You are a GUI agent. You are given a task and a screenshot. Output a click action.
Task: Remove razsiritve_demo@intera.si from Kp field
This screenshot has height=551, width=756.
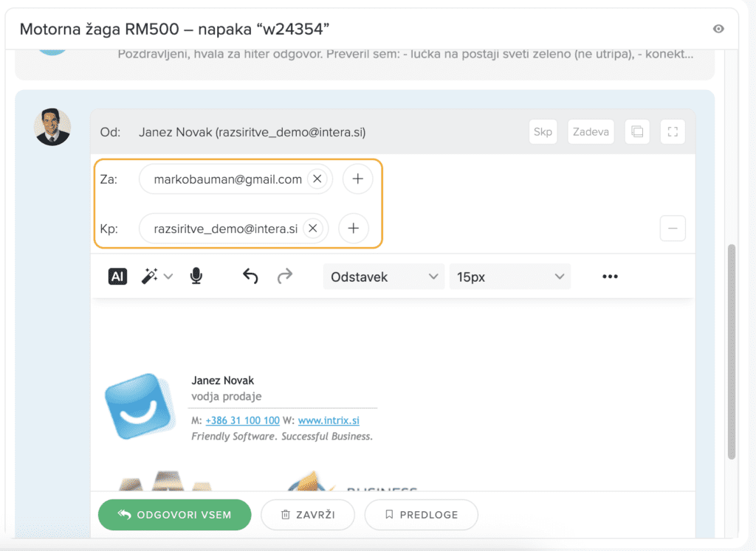coord(312,229)
